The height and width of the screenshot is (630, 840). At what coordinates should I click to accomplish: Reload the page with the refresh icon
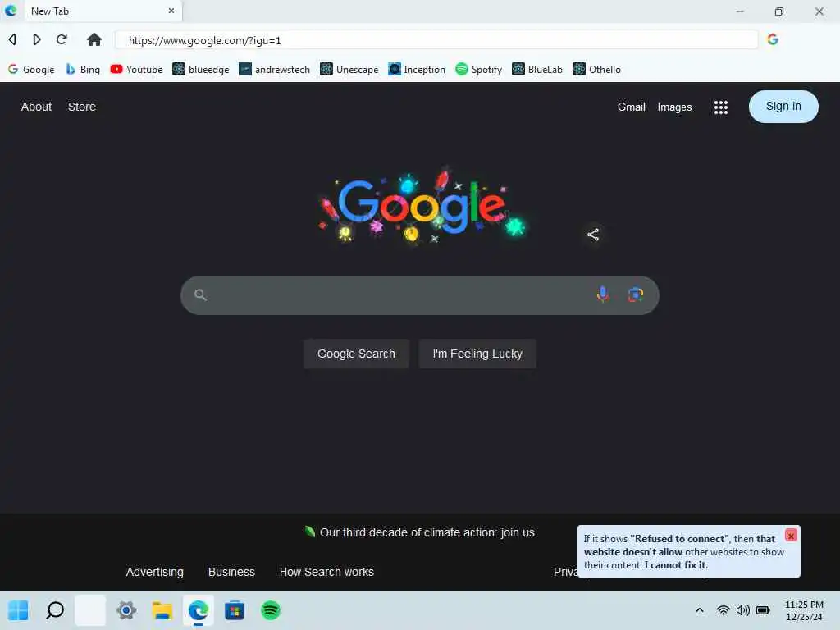[62, 39]
